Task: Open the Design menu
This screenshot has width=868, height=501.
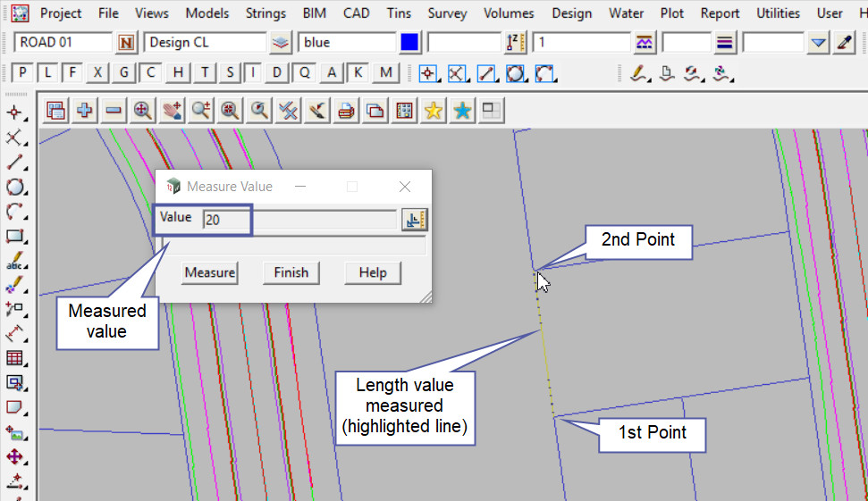Action: pyautogui.click(x=572, y=13)
